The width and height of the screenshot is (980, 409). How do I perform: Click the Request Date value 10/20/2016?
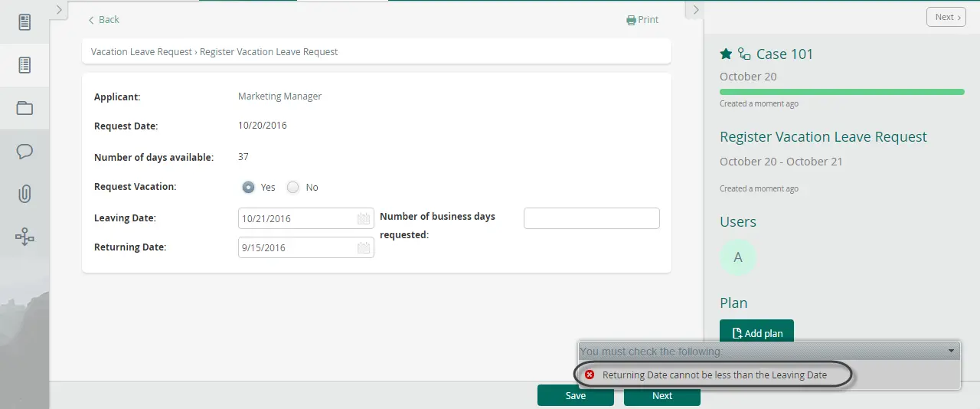point(263,126)
